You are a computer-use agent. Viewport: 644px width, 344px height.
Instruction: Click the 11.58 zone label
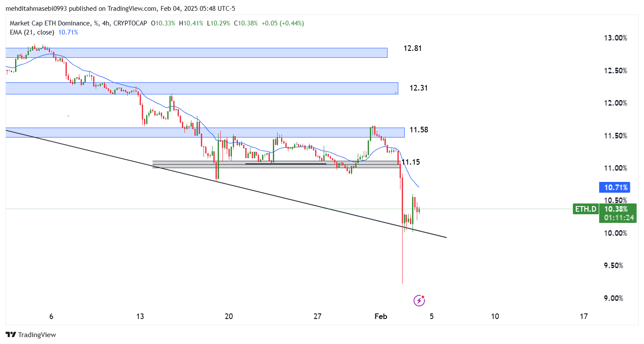click(419, 130)
